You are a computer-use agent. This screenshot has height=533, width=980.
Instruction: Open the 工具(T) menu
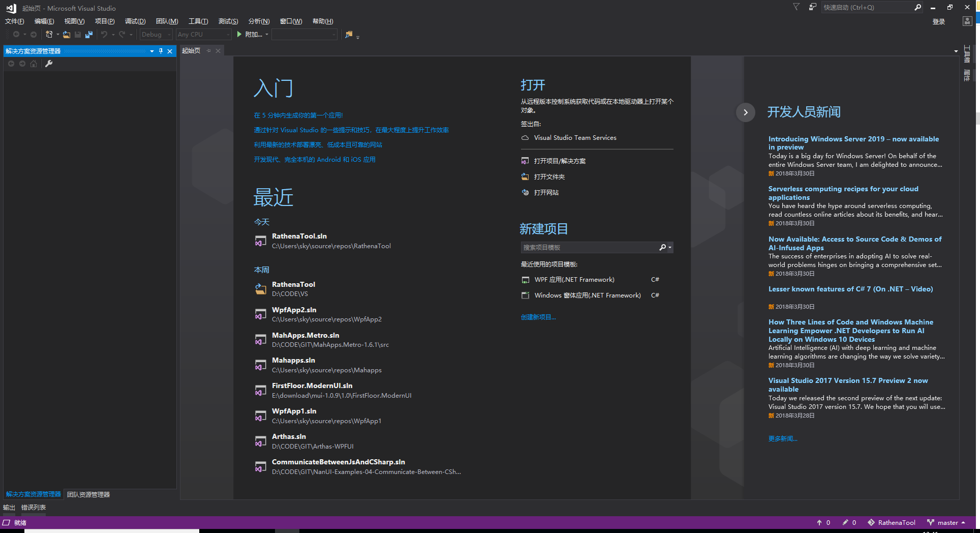click(198, 21)
